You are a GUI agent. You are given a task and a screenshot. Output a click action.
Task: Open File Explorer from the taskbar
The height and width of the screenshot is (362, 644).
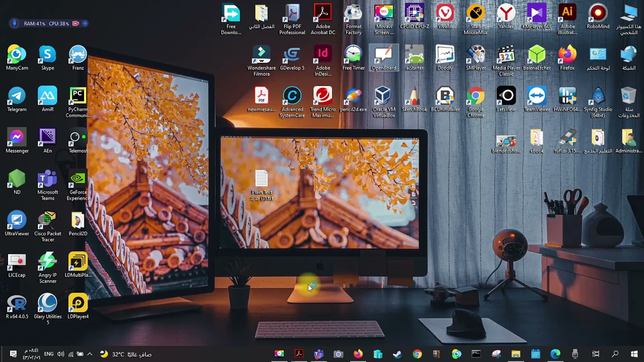pos(516,354)
